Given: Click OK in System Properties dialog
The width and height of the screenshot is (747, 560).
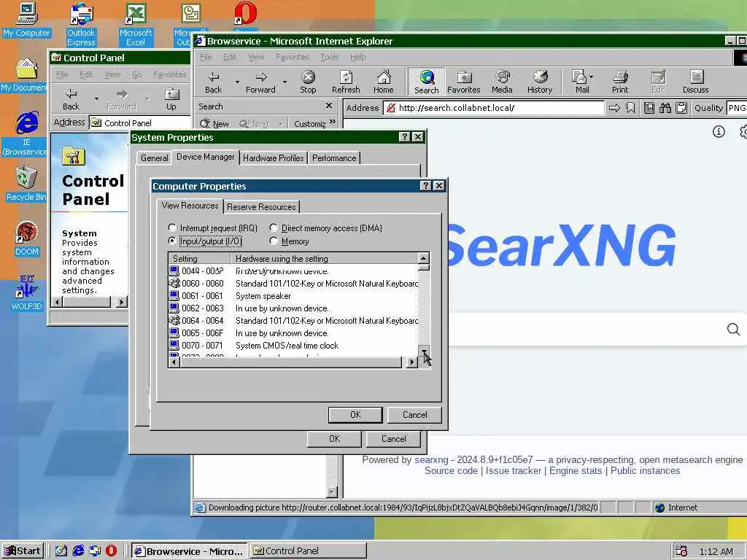Looking at the screenshot, I should [334, 438].
